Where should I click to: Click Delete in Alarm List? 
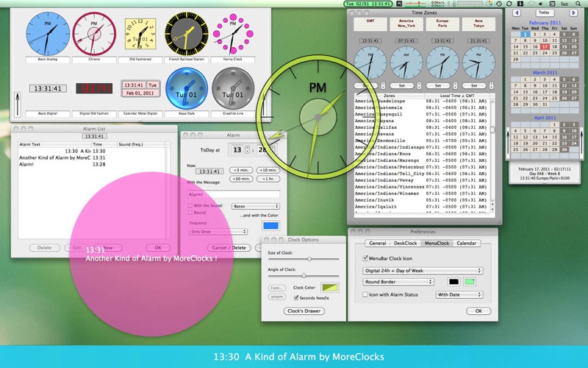click(45, 248)
